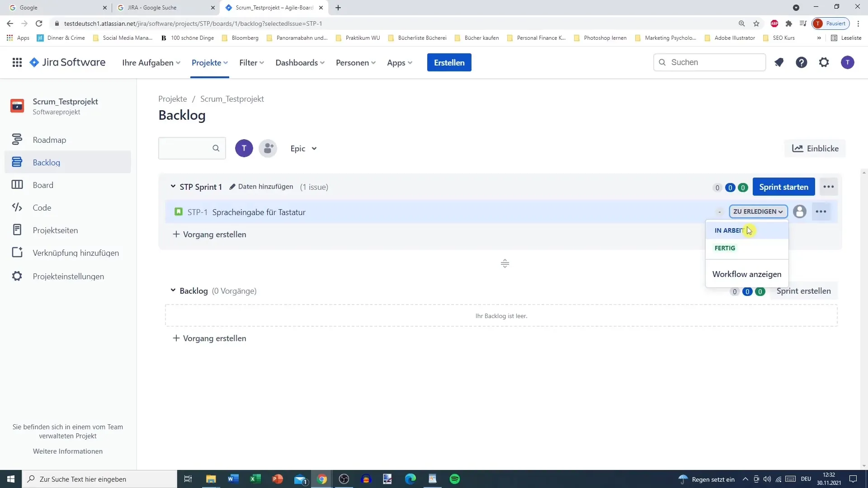Open the Jira settings gear icon
Image resolution: width=868 pixels, height=488 pixels.
click(x=824, y=62)
